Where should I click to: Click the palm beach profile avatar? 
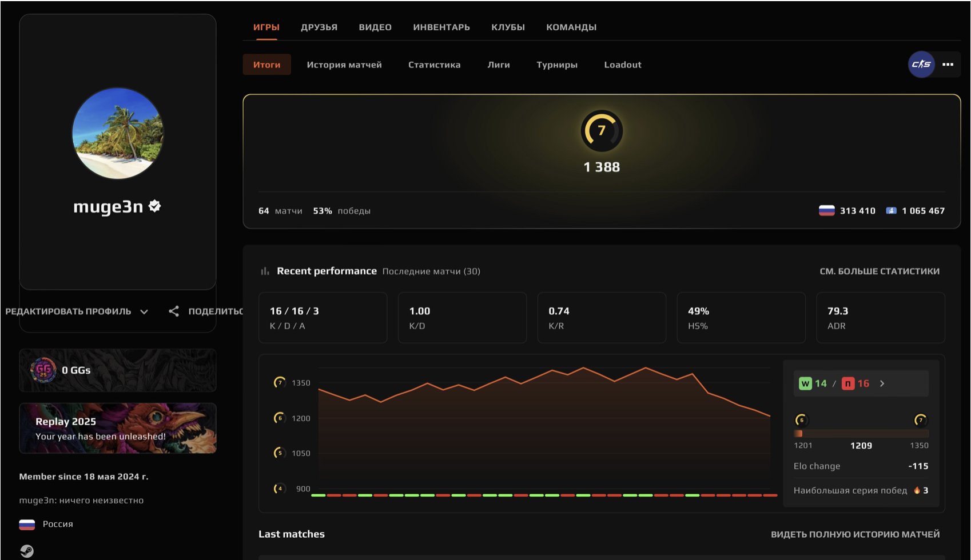coord(118,133)
